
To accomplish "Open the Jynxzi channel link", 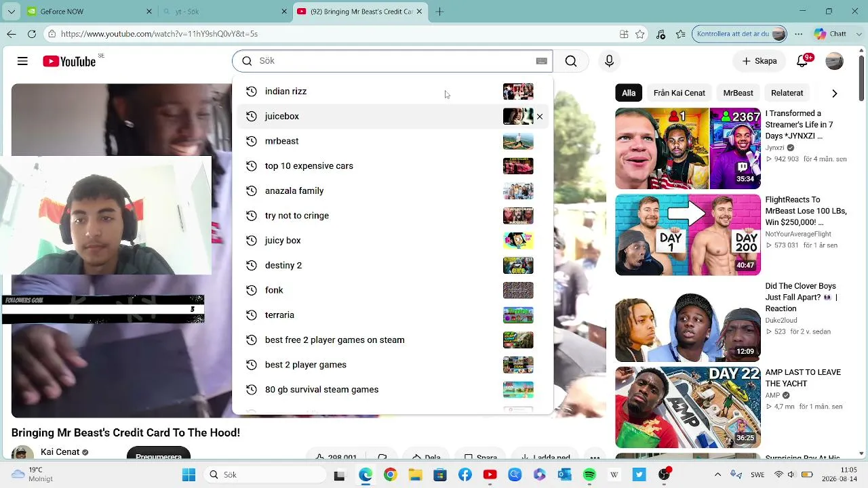I will pos(774,148).
